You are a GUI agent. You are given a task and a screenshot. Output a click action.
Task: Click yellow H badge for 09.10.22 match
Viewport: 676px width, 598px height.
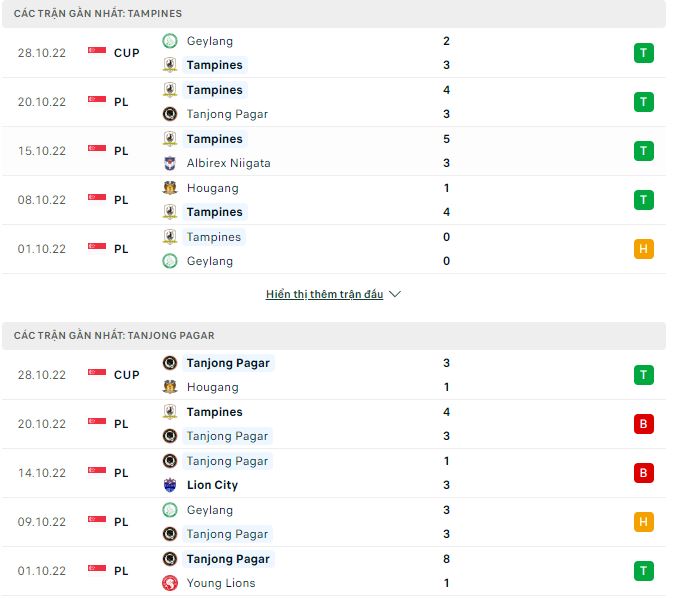tap(644, 522)
